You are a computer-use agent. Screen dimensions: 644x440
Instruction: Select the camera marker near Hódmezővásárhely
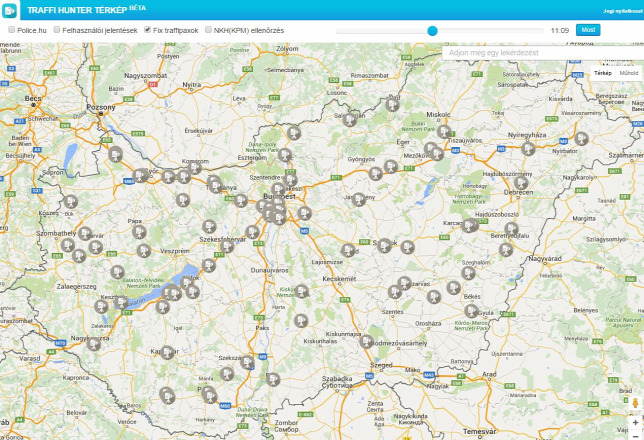pos(366,341)
